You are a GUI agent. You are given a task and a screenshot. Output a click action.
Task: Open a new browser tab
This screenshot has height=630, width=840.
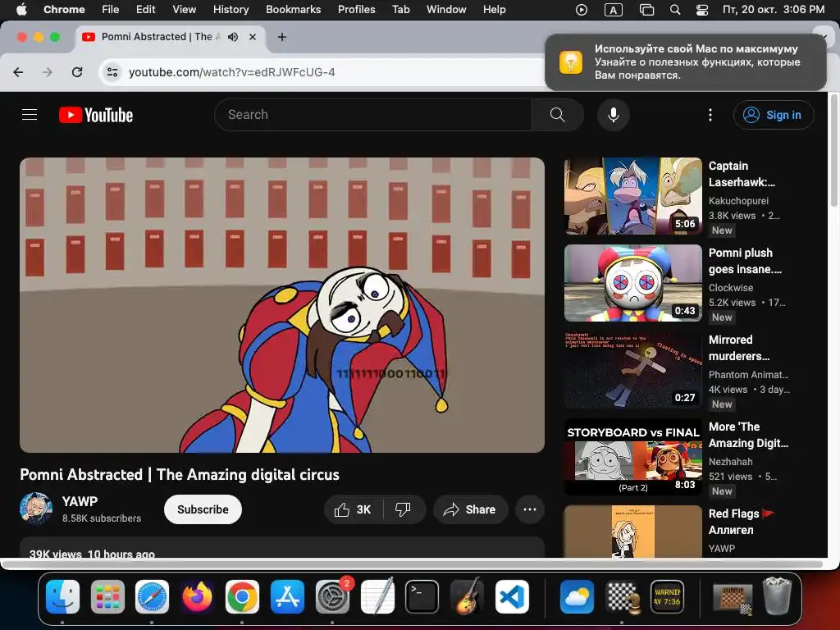[x=282, y=37]
